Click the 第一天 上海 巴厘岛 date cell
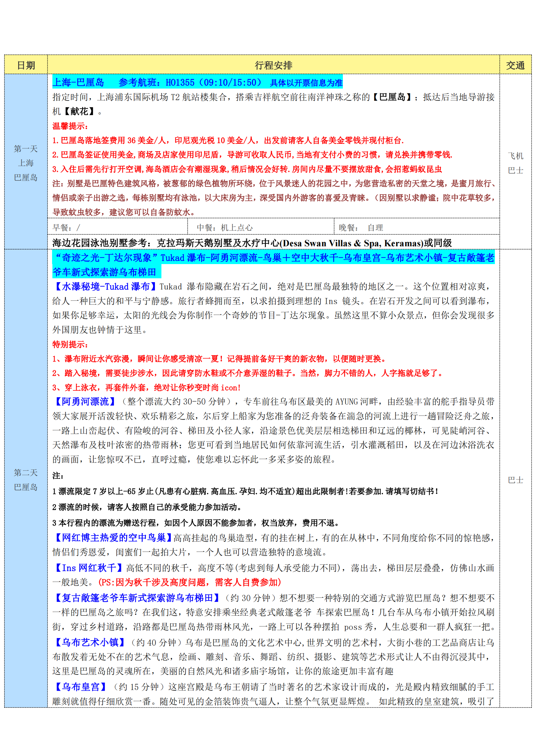Screen dimensions: 535x756 (x=26, y=163)
